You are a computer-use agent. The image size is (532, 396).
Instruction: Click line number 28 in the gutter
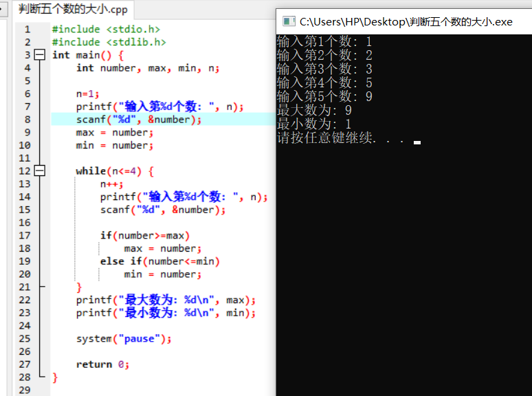pos(25,377)
